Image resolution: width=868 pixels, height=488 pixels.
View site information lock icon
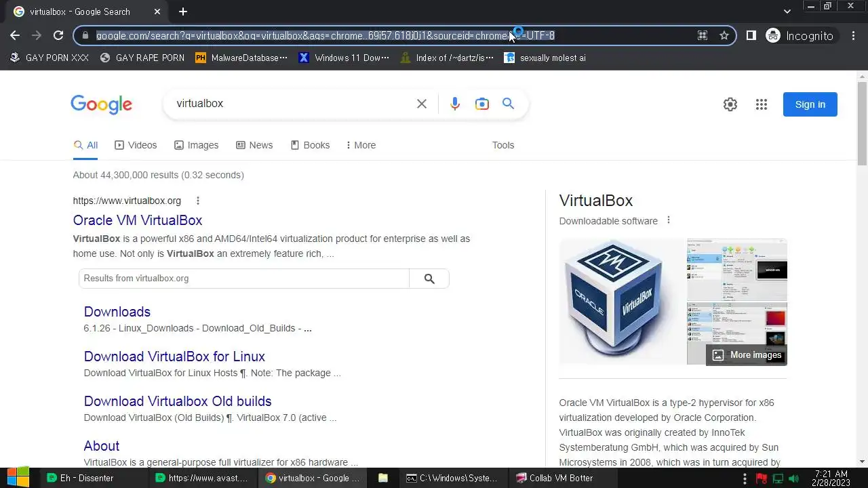pyautogui.click(x=85, y=35)
